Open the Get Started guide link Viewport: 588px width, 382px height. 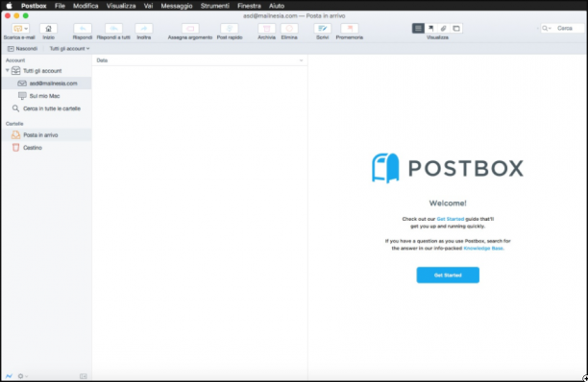point(451,219)
